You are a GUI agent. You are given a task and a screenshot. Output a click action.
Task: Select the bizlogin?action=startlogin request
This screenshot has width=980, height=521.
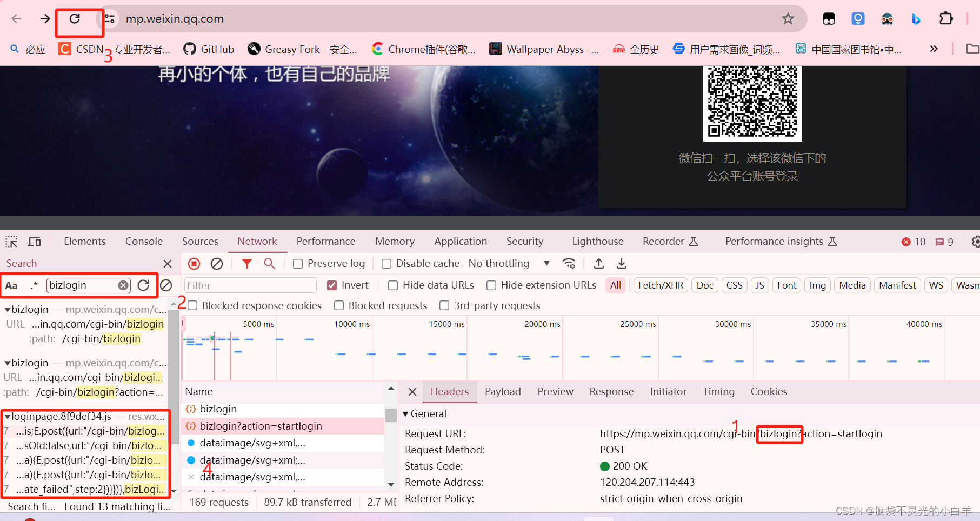pos(283,426)
